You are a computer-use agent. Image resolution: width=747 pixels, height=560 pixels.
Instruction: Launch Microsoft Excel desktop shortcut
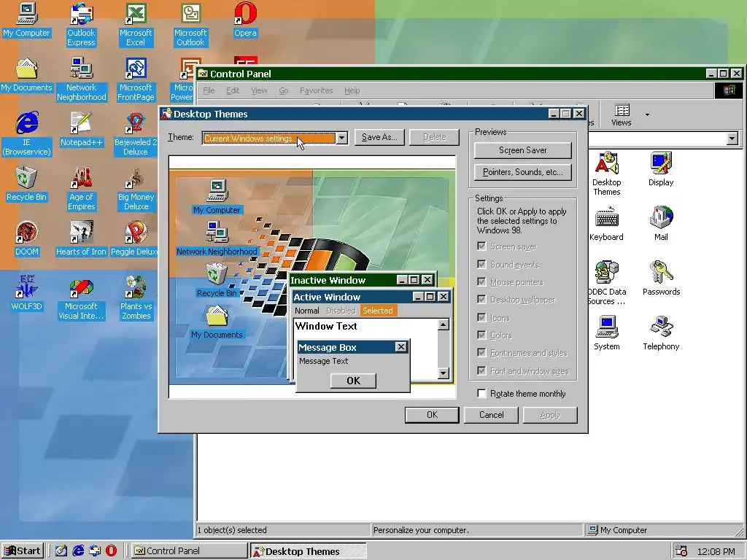point(136,24)
